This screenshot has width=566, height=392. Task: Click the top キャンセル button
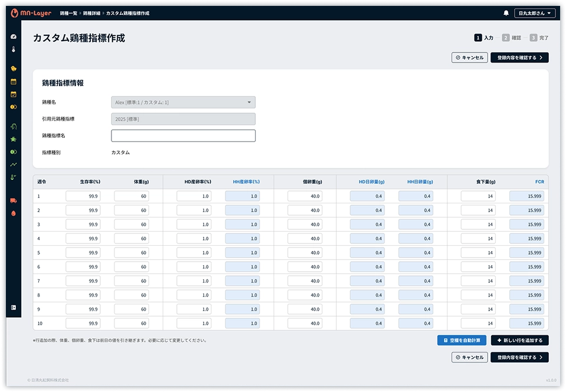click(469, 58)
